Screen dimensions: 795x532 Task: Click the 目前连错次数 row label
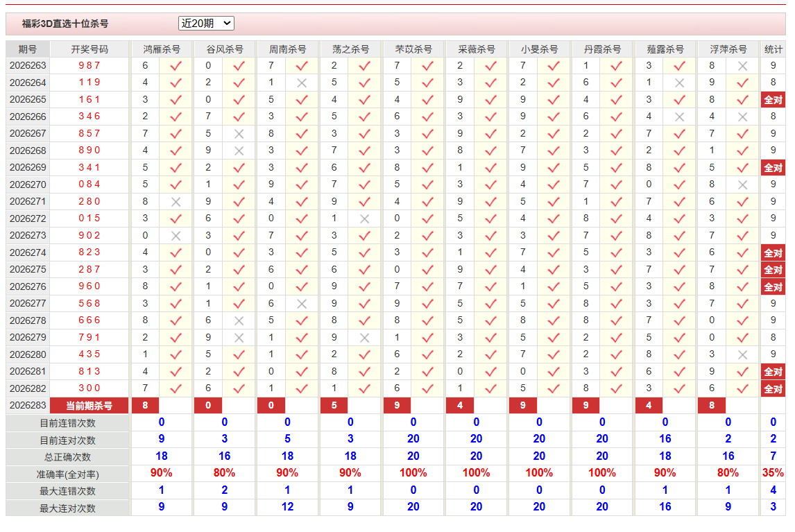pos(67,423)
